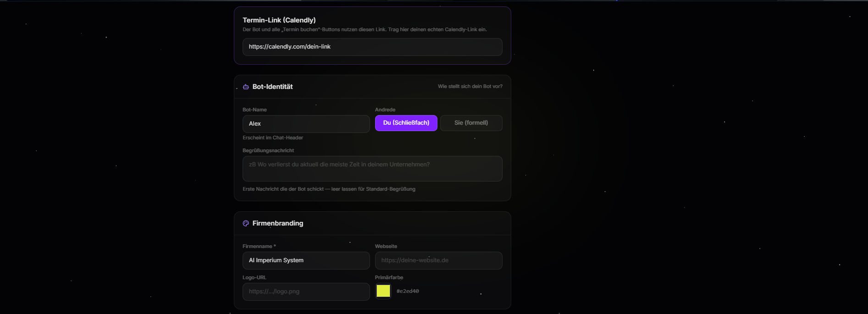Click the Logo-URL input field
Image resolution: width=868 pixels, height=314 pixels.
coord(306,292)
